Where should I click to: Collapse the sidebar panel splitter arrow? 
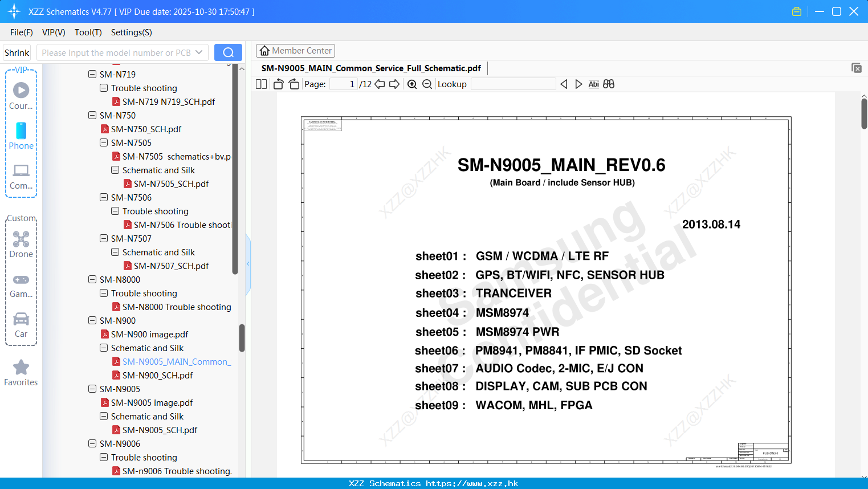click(x=248, y=264)
